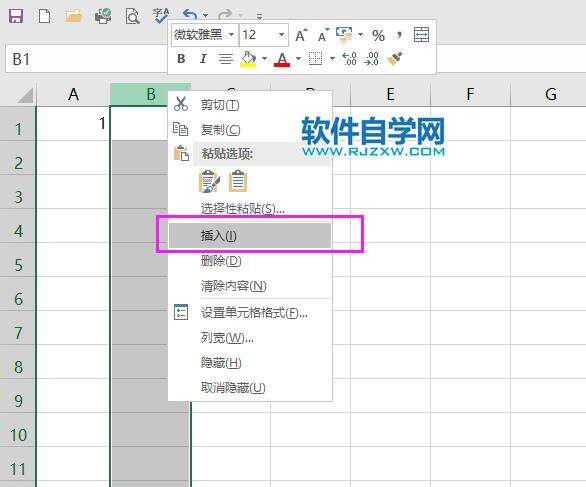Click the Name Box showing B1
The width and height of the screenshot is (586, 487).
pyautogui.click(x=87, y=59)
